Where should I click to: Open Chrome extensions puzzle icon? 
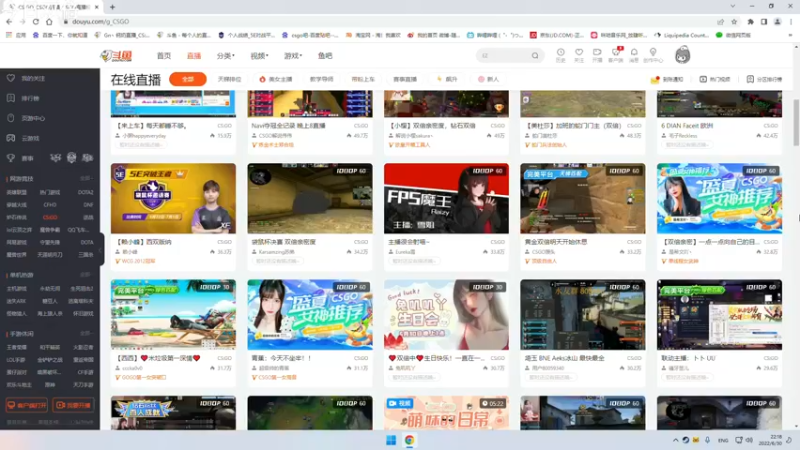pos(751,21)
